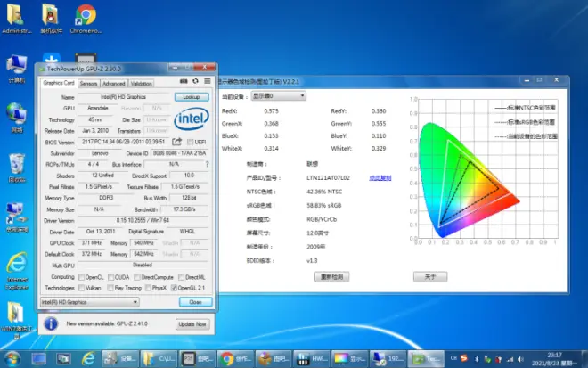Image resolution: width=588 pixels, height=368 pixels.
Task: Toggle the Ray Tracing checkbox
Action: tap(110, 288)
